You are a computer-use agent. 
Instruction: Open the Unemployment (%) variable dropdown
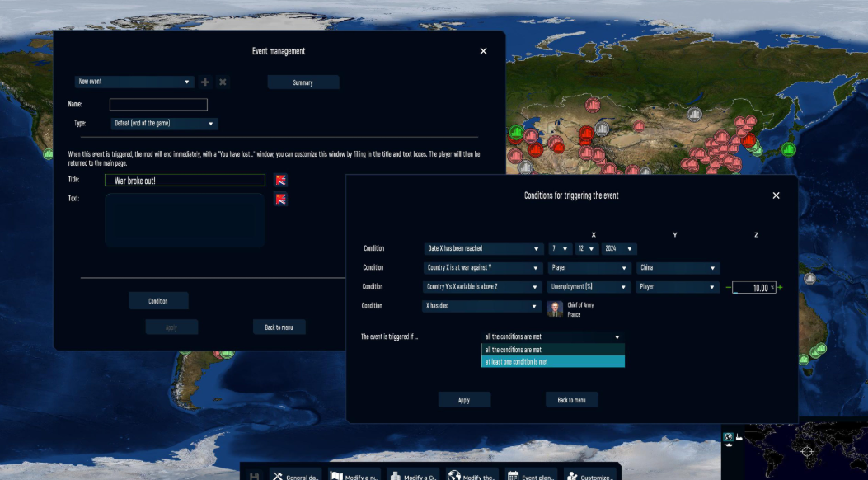pyautogui.click(x=589, y=287)
